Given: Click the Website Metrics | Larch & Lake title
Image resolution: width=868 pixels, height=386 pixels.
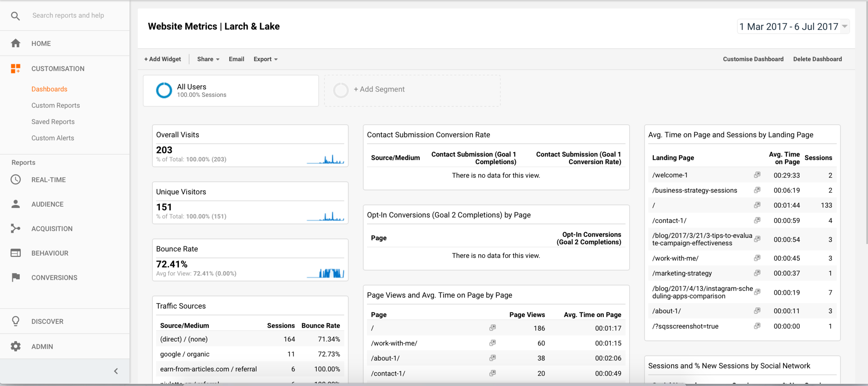Looking at the screenshot, I should coord(214,26).
